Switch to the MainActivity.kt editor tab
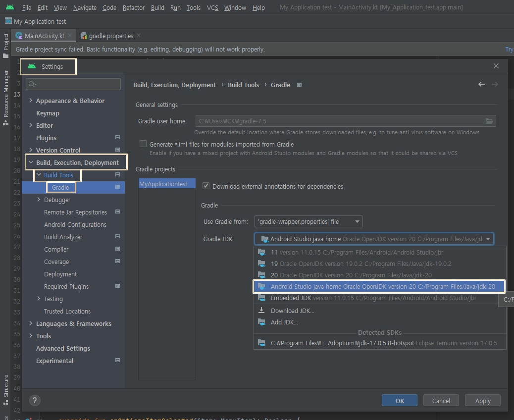The image size is (514, 420). pyautogui.click(x=44, y=36)
